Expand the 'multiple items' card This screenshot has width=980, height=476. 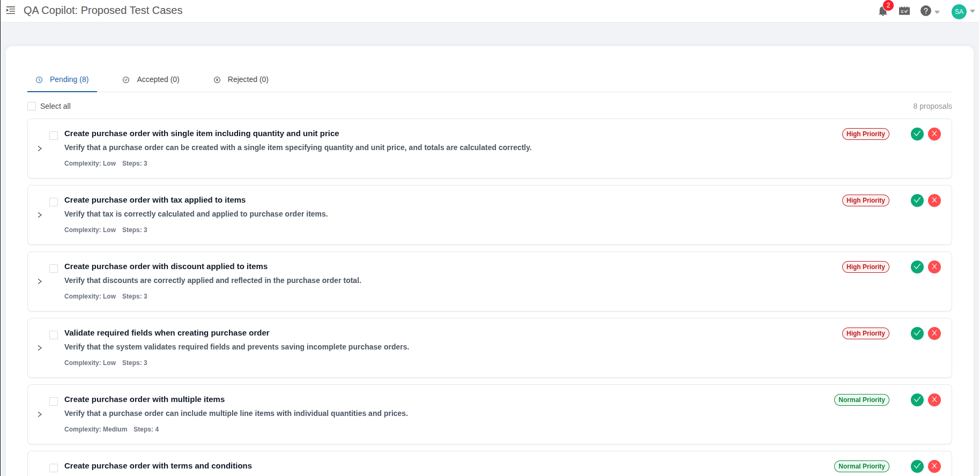[40, 414]
